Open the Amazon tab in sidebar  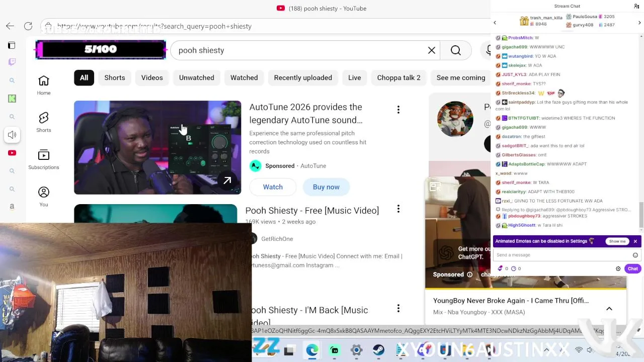point(12,207)
